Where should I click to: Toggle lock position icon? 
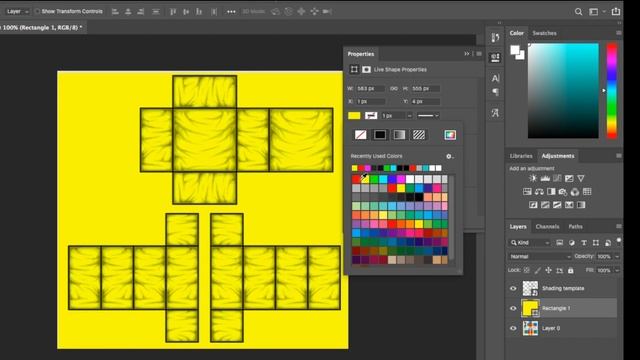point(549,270)
